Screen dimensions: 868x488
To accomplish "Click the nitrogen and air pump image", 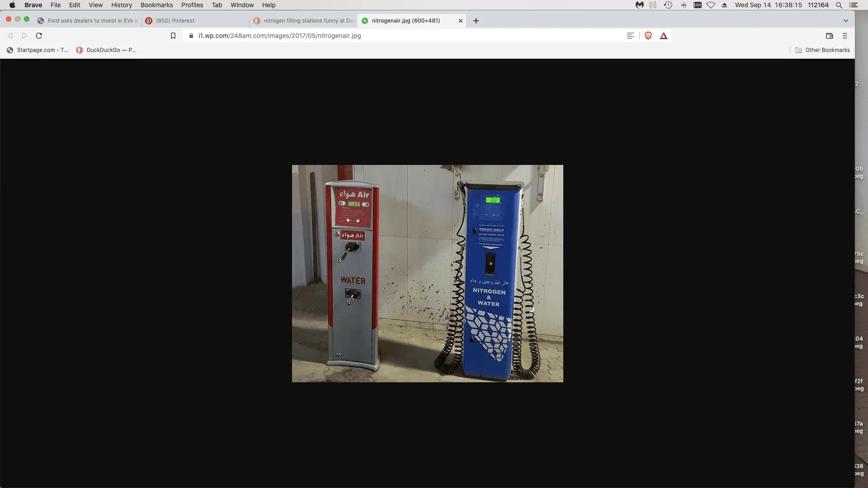I will pyautogui.click(x=428, y=273).
